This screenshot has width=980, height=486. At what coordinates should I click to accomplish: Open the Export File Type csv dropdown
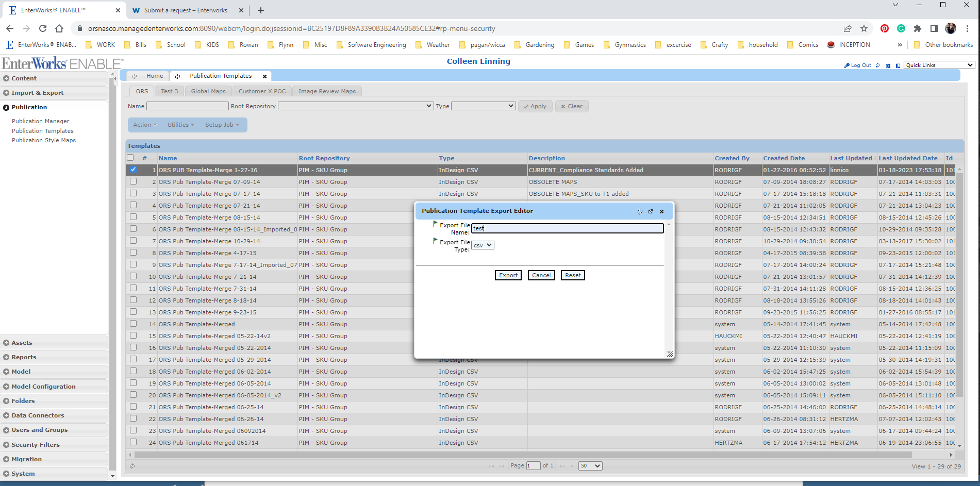pos(483,245)
